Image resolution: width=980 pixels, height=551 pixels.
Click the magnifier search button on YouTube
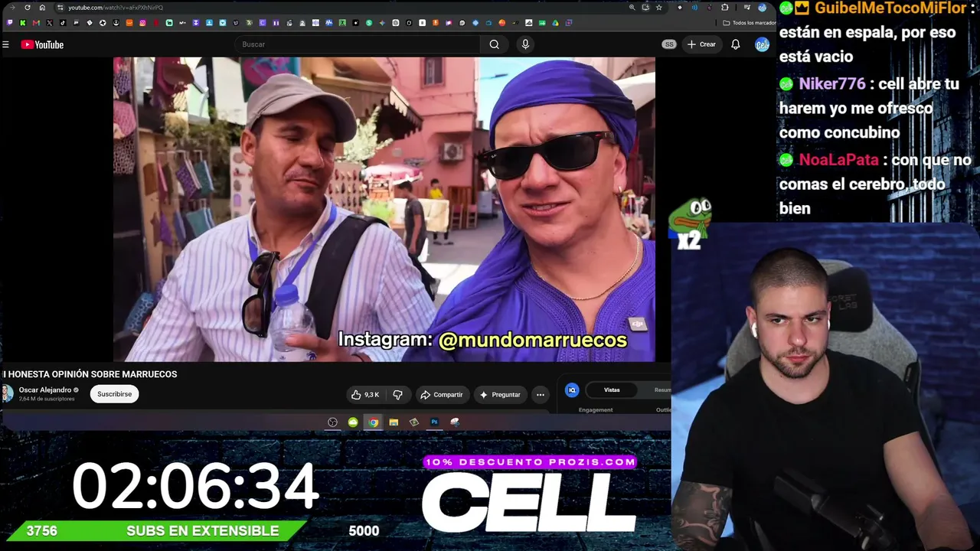(x=495, y=44)
